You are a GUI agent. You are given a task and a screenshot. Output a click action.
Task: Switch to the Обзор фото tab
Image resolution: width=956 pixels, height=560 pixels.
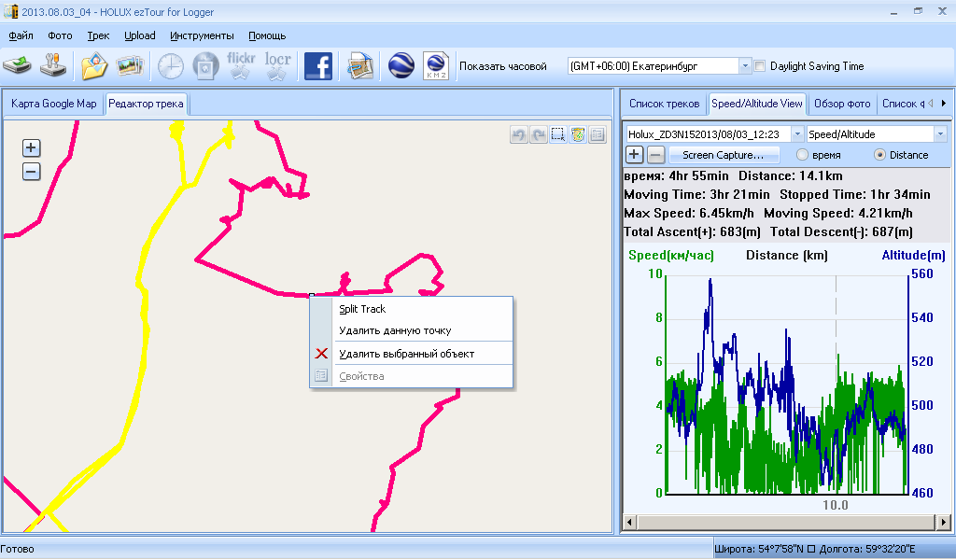[x=842, y=104]
